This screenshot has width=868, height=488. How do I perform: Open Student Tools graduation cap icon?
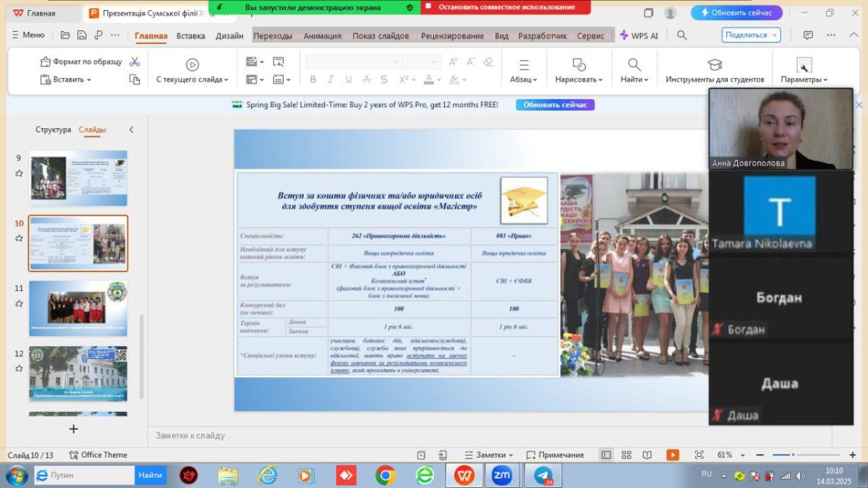point(715,64)
